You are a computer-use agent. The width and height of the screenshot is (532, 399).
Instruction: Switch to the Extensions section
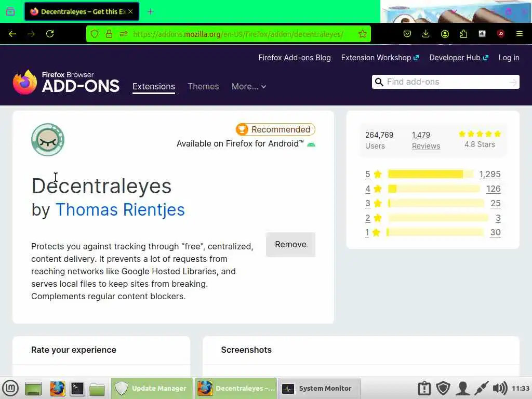point(154,87)
